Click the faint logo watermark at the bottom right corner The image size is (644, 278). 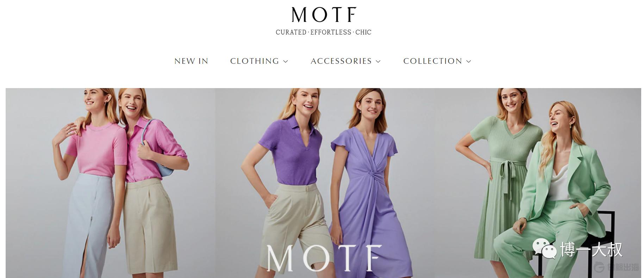click(x=616, y=267)
